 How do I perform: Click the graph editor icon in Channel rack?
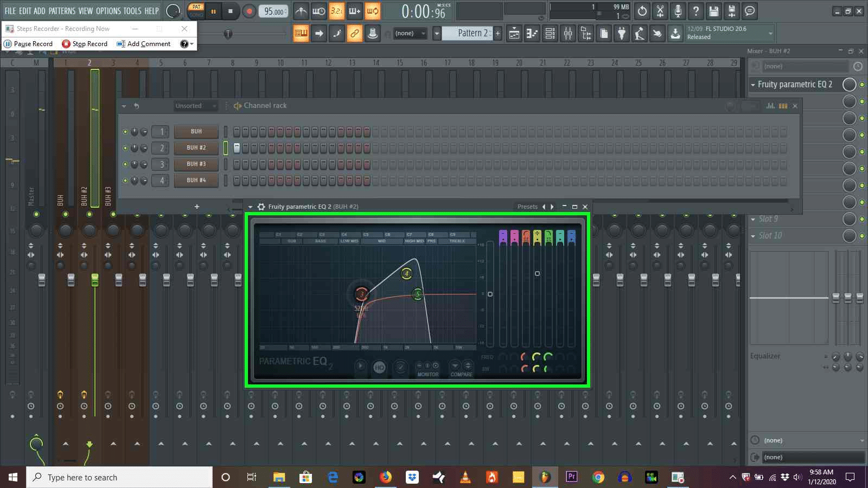click(x=770, y=106)
